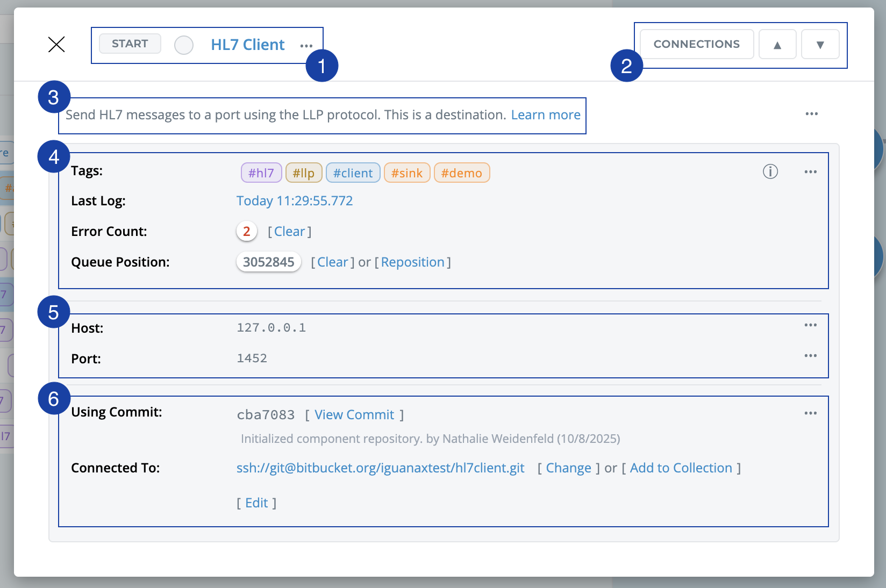
Task: Click Add to Collection link
Action: [681, 468]
